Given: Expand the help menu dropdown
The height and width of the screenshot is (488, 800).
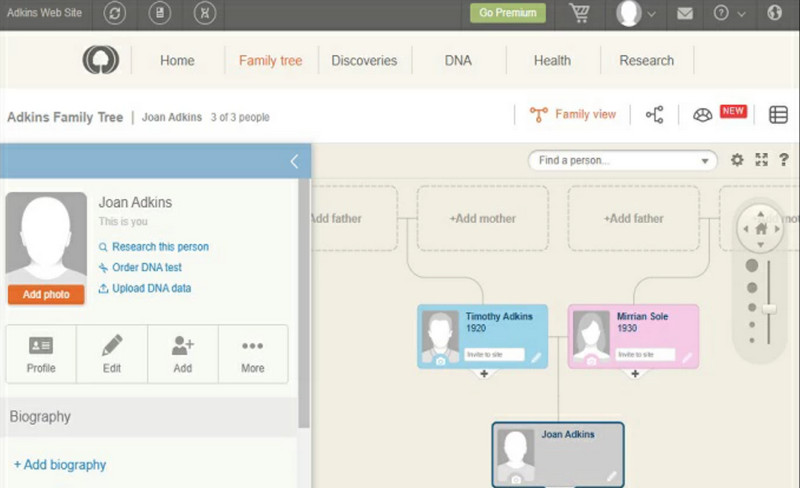Looking at the screenshot, I should [x=730, y=14].
